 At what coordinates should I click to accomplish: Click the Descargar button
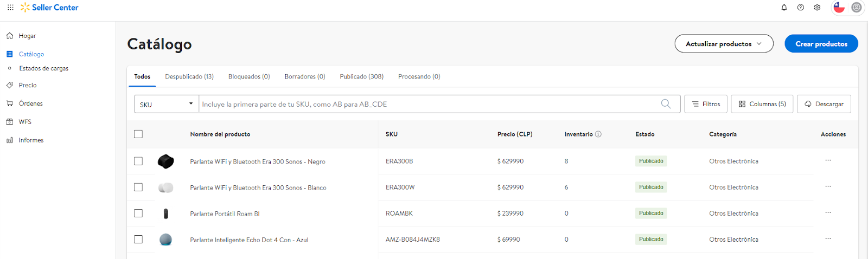(x=824, y=104)
